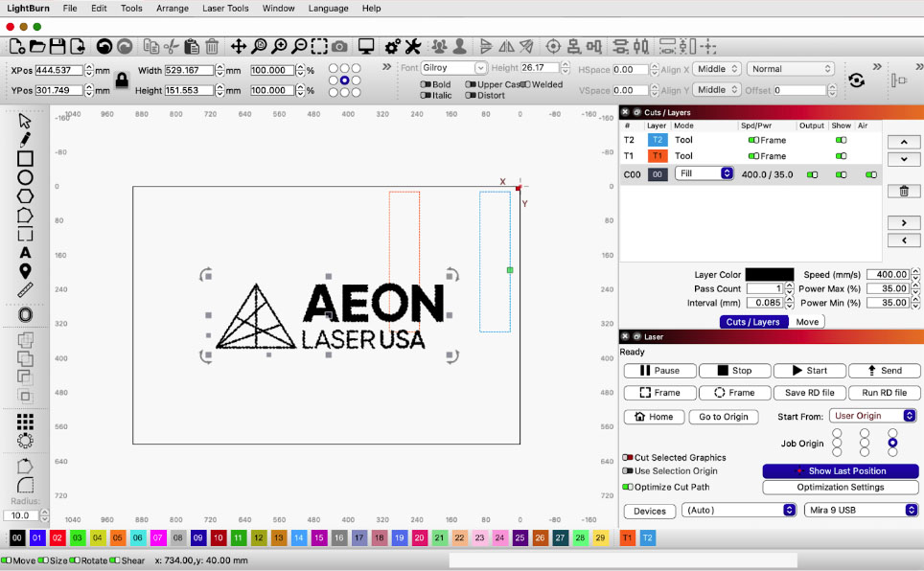The width and height of the screenshot is (924, 571).
Task: Click the Home button
Action: 654,417
